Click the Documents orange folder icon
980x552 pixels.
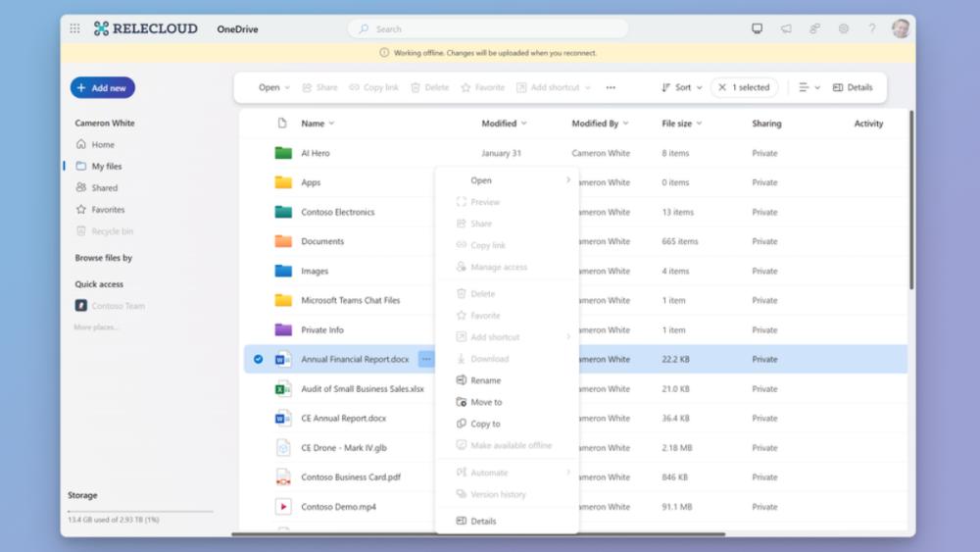(283, 241)
